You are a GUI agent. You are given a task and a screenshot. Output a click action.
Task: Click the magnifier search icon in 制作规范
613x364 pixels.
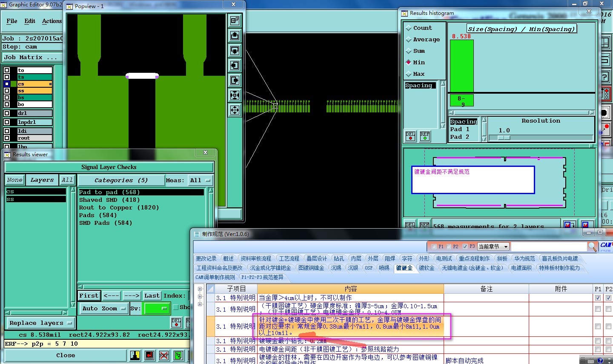click(x=592, y=246)
